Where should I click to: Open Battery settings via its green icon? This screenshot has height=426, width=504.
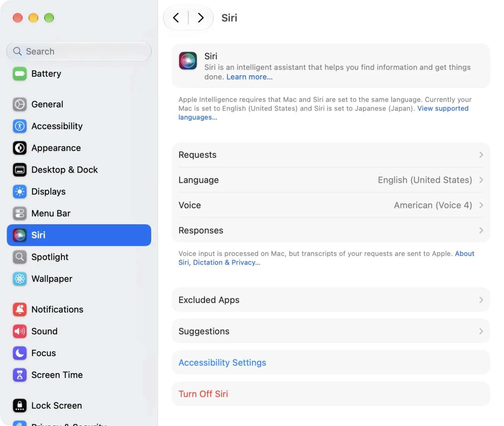20,74
